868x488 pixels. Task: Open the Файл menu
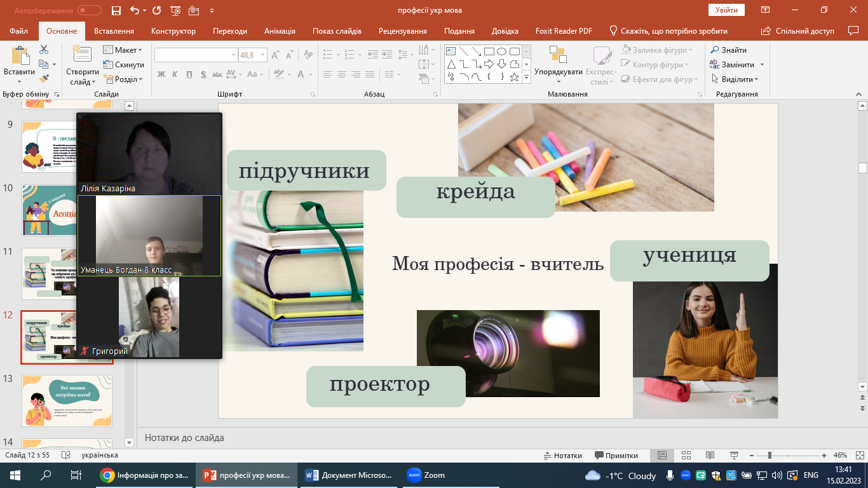[x=19, y=31]
